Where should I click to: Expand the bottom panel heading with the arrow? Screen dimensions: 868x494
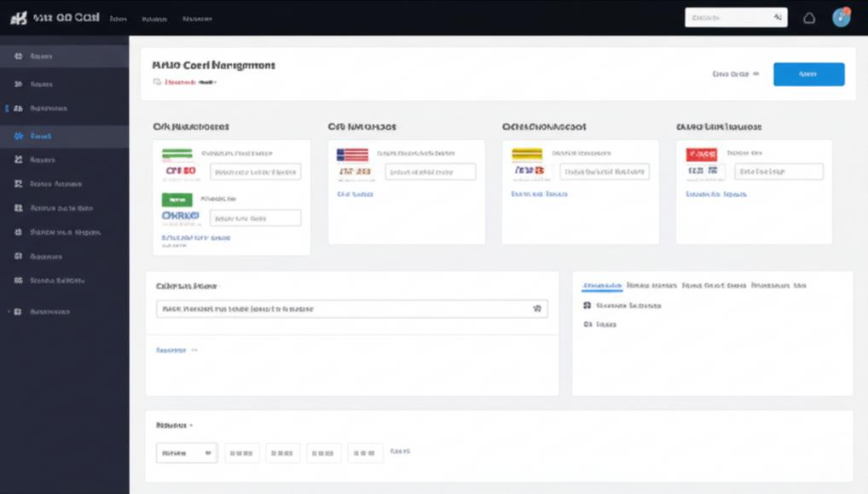coord(175,425)
